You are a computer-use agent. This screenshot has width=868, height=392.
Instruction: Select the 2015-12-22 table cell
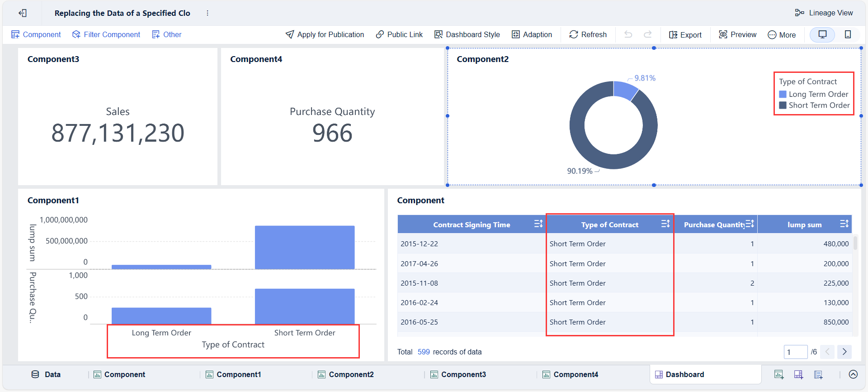[472, 244]
